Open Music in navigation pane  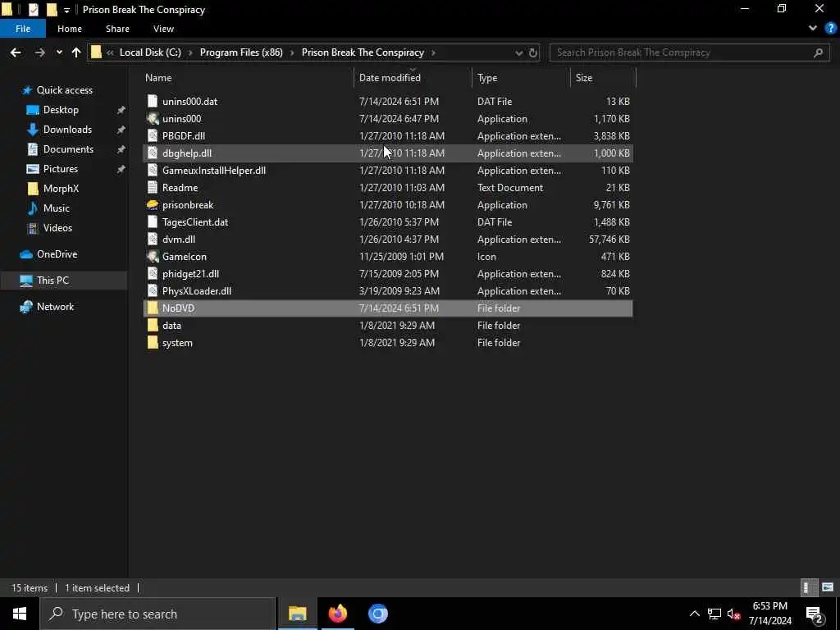pos(57,208)
